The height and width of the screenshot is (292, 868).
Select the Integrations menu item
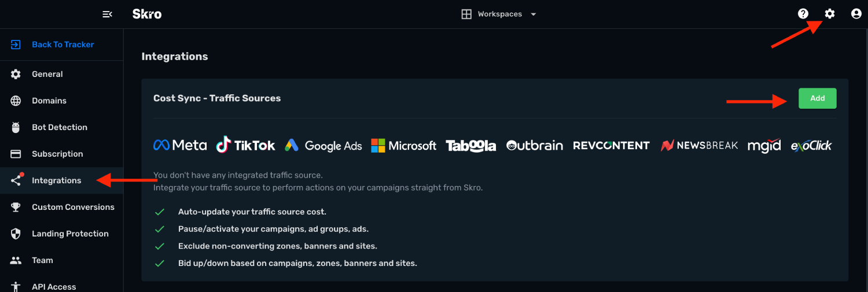tap(61, 180)
